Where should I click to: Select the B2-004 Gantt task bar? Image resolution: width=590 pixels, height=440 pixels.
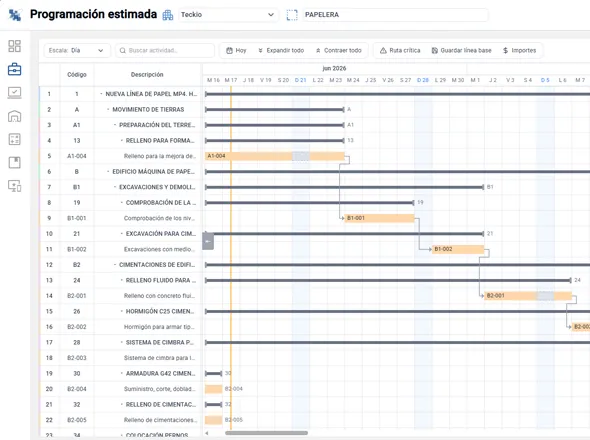(213, 389)
